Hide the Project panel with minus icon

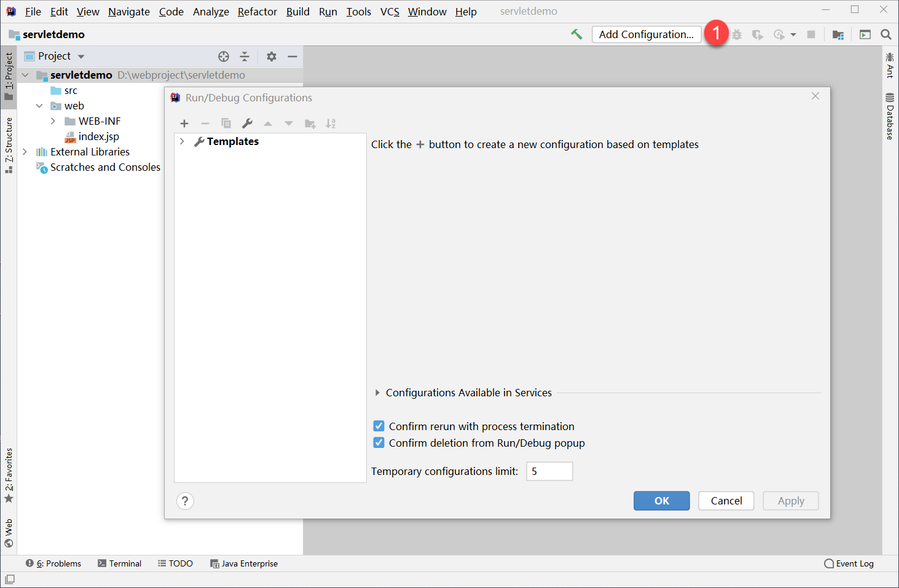(x=292, y=57)
